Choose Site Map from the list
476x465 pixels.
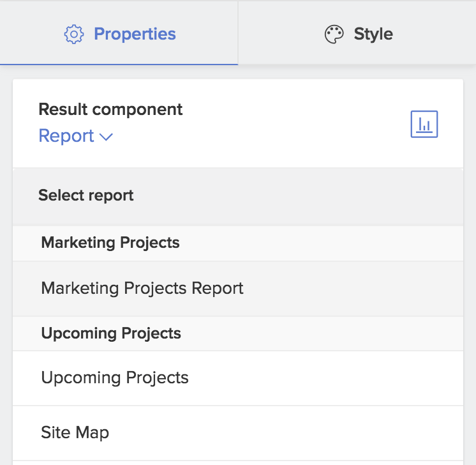click(75, 432)
